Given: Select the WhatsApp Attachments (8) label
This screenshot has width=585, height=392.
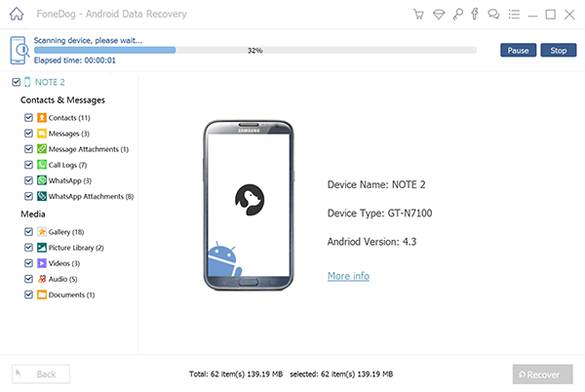Looking at the screenshot, I should [x=91, y=196].
